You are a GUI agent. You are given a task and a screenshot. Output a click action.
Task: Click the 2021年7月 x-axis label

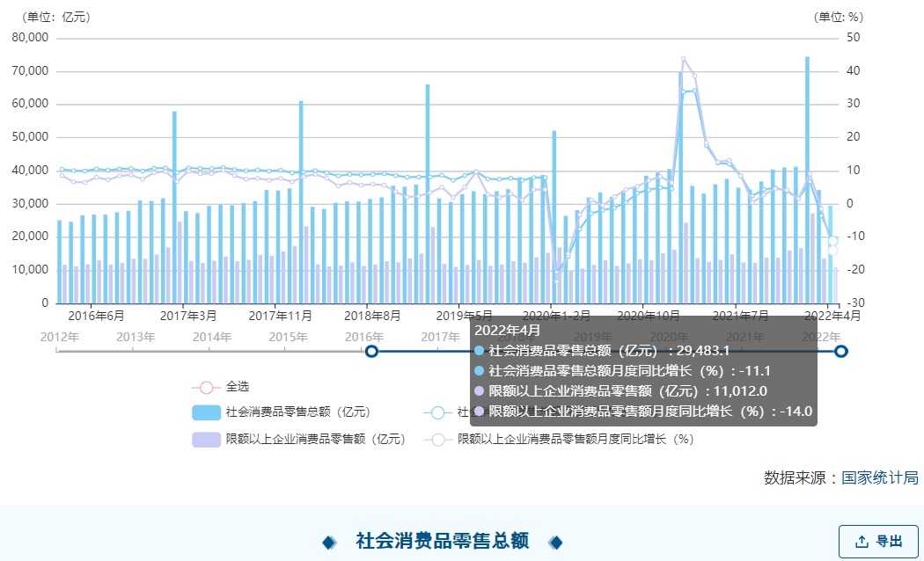click(x=741, y=317)
